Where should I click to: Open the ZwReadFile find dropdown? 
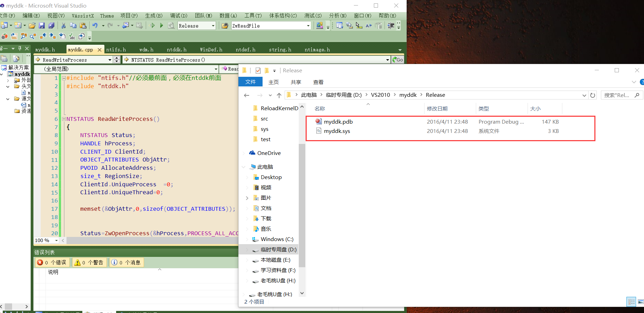tap(308, 26)
